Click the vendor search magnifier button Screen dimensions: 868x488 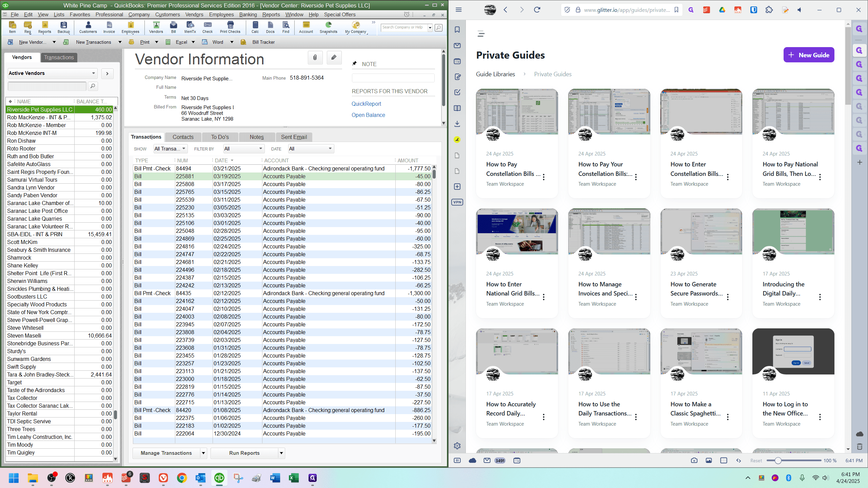point(93,86)
